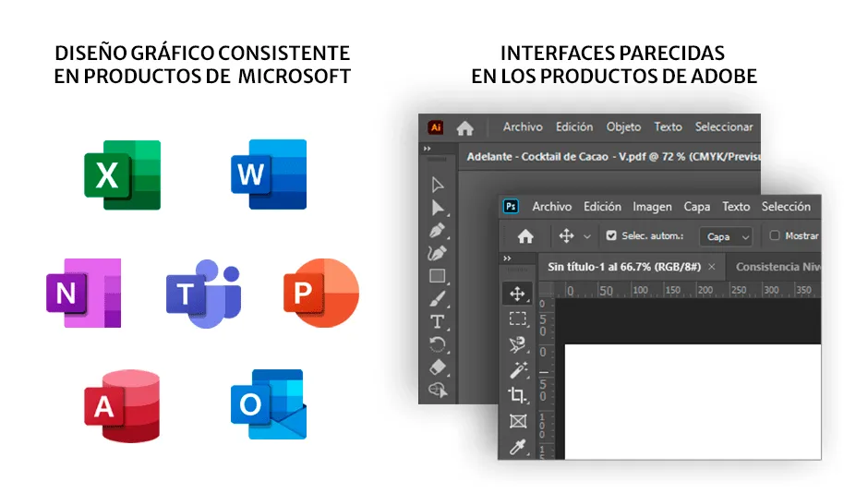This screenshot has width=868, height=493.
Task: Open Illustrator's Texto menu
Action: (669, 127)
